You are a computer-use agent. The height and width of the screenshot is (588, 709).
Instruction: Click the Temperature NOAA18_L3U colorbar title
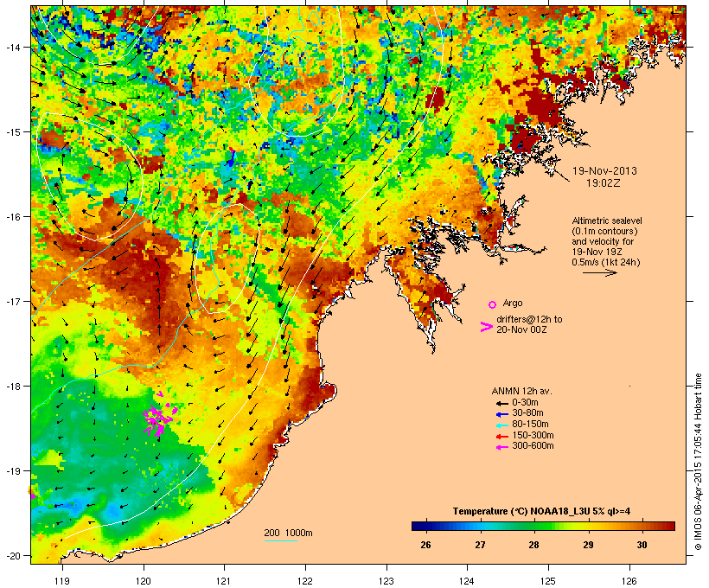(x=542, y=511)
